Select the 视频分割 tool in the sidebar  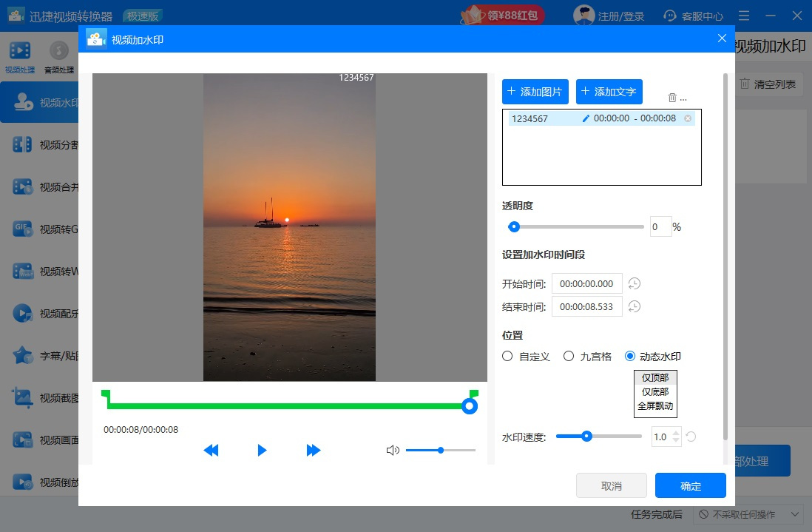pos(35,144)
